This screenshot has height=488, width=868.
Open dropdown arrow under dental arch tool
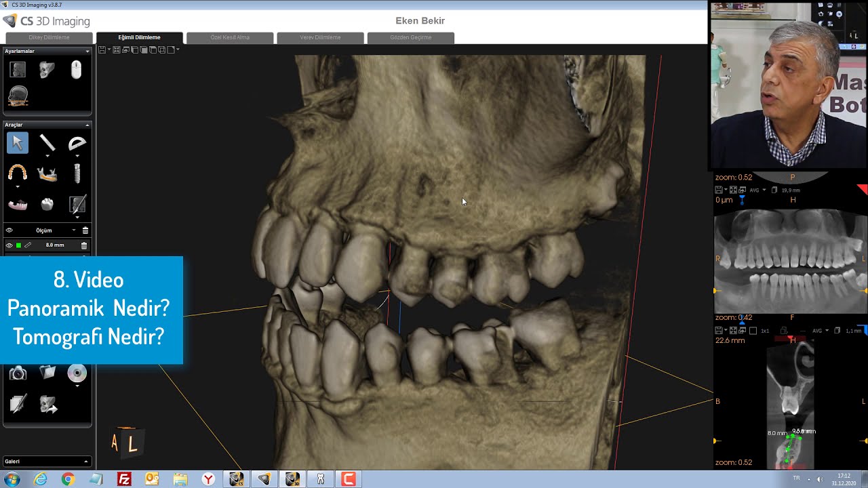click(18, 186)
